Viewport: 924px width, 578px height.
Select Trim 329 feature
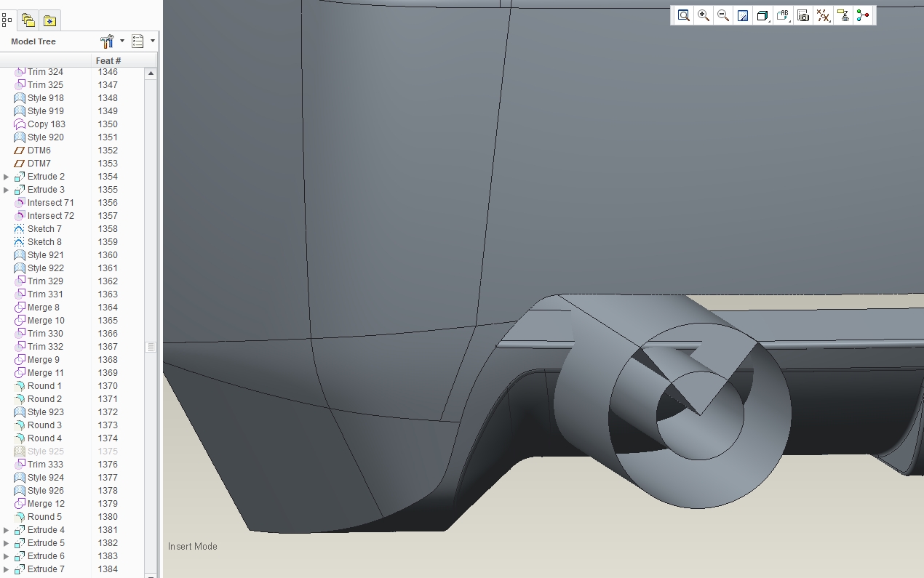[x=45, y=281]
